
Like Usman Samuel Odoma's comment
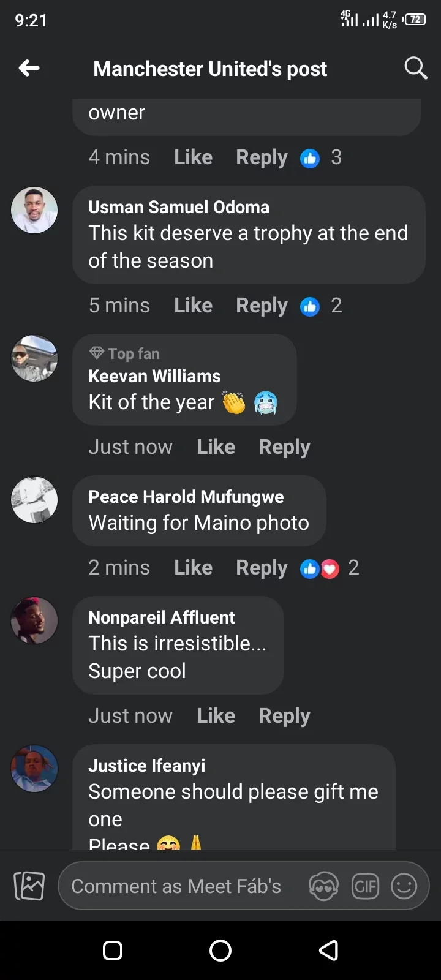[193, 306]
